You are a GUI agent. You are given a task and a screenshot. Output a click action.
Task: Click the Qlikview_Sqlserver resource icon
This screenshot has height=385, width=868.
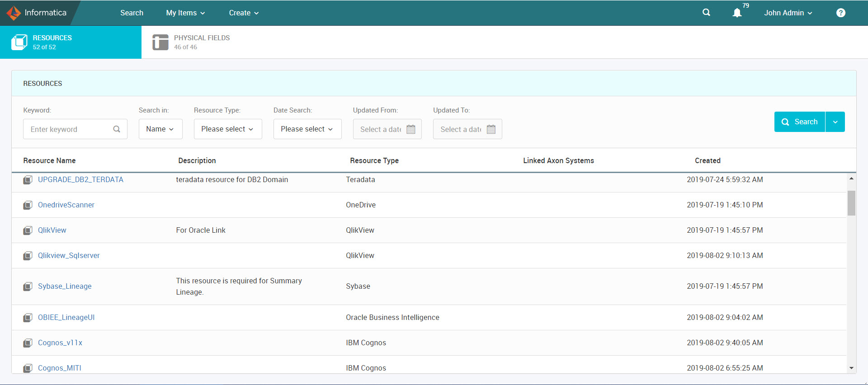tap(28, 256)
